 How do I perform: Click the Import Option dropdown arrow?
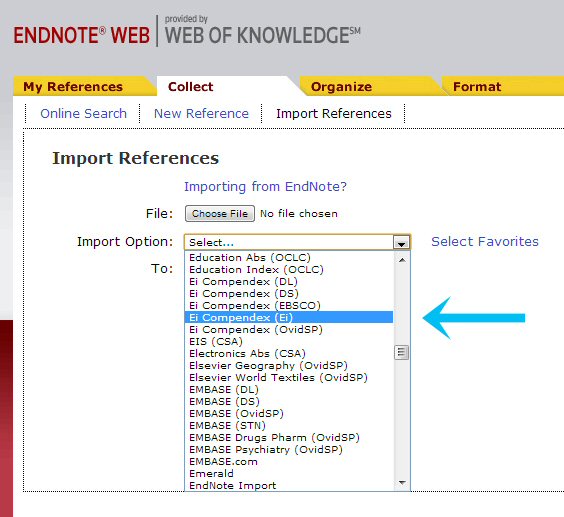tap(401, 243)
